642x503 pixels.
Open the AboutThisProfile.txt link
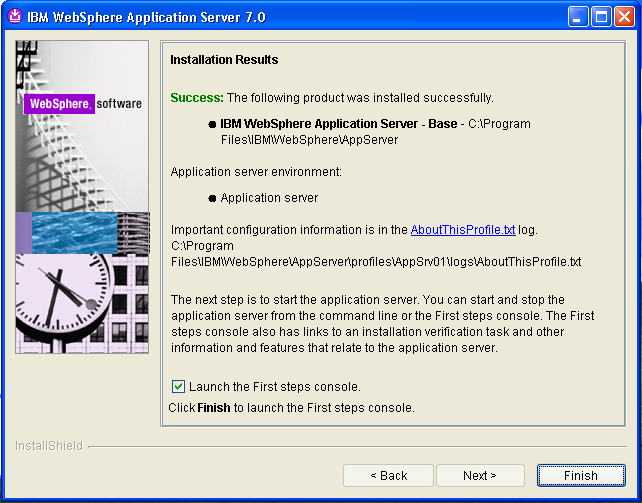[x=463, y=230]
